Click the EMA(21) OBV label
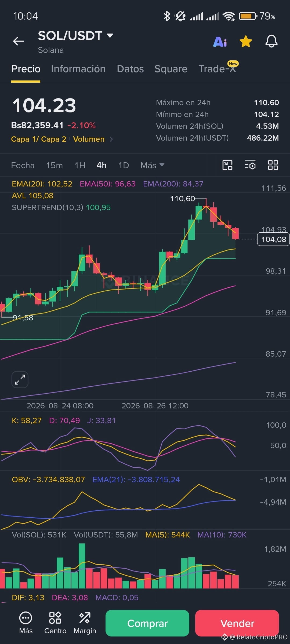290x644 pixels. [x=136, y=480]
